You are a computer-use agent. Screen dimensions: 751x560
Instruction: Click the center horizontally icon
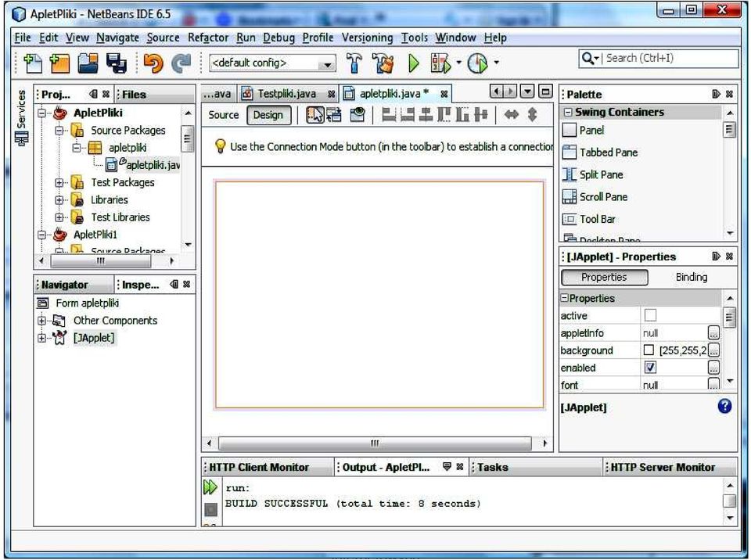(x=426, y=115)
